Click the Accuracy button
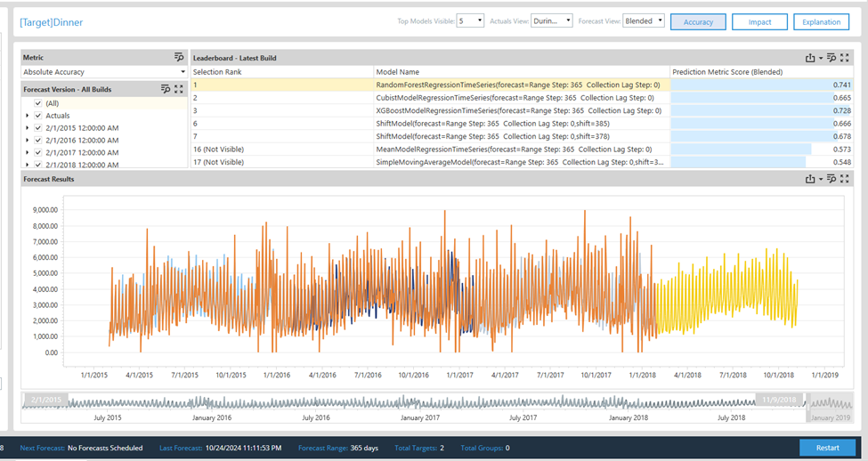Image resolution: width=868 pixels, height=461 pixels. 698,22
